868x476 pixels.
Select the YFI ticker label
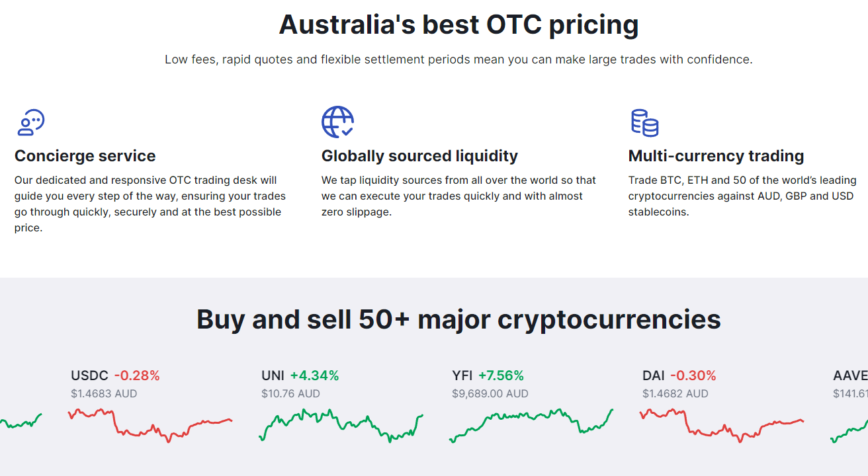coord(462,376)
